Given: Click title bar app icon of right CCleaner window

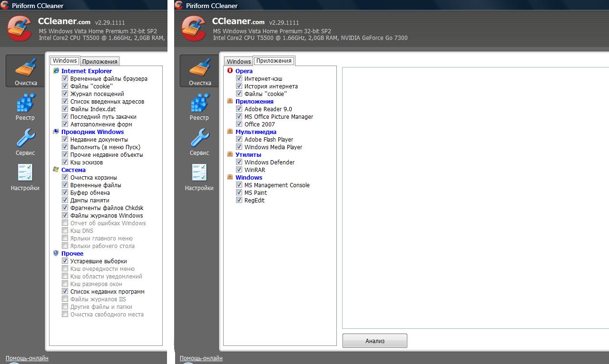Looking at the screenshot, I should pos(179,5).
